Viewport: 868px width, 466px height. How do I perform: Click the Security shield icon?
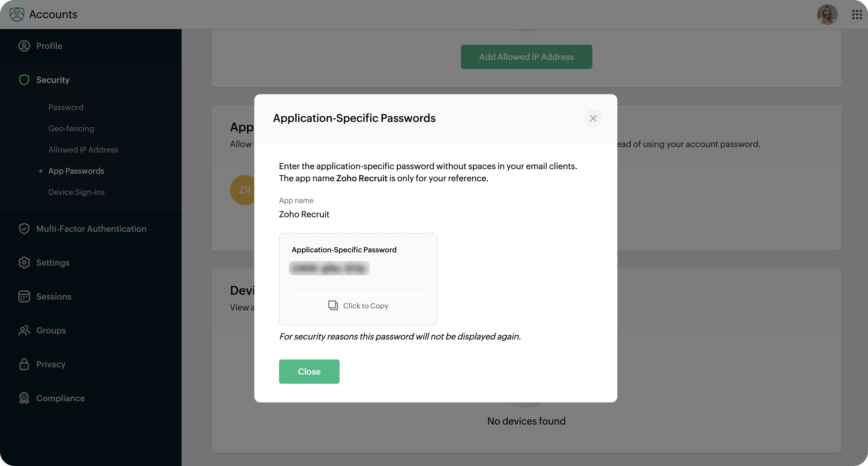(x=24, y=80)
